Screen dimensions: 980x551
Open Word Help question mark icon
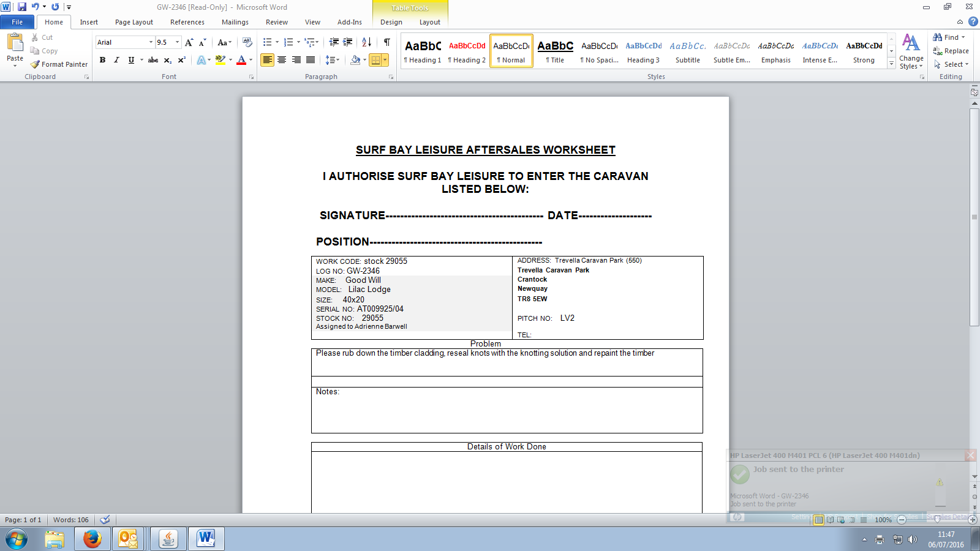[x=973, y=22]
